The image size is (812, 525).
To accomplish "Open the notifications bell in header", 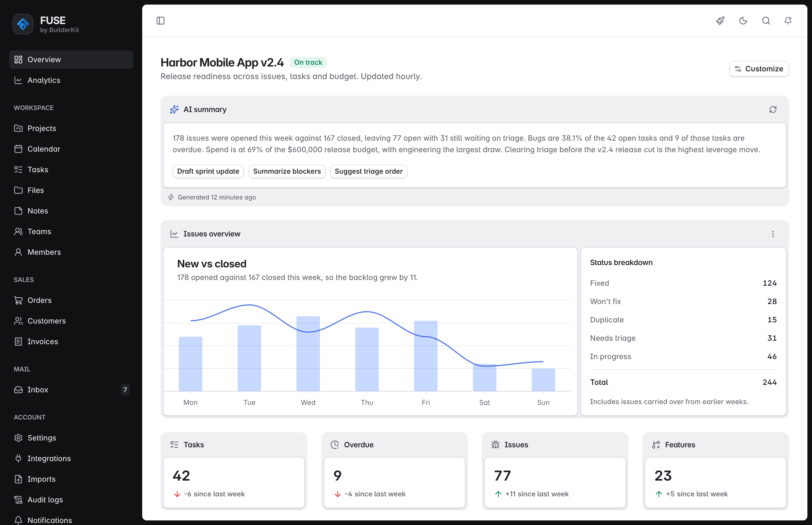I will pyautogui.click(x=788, y=21).
